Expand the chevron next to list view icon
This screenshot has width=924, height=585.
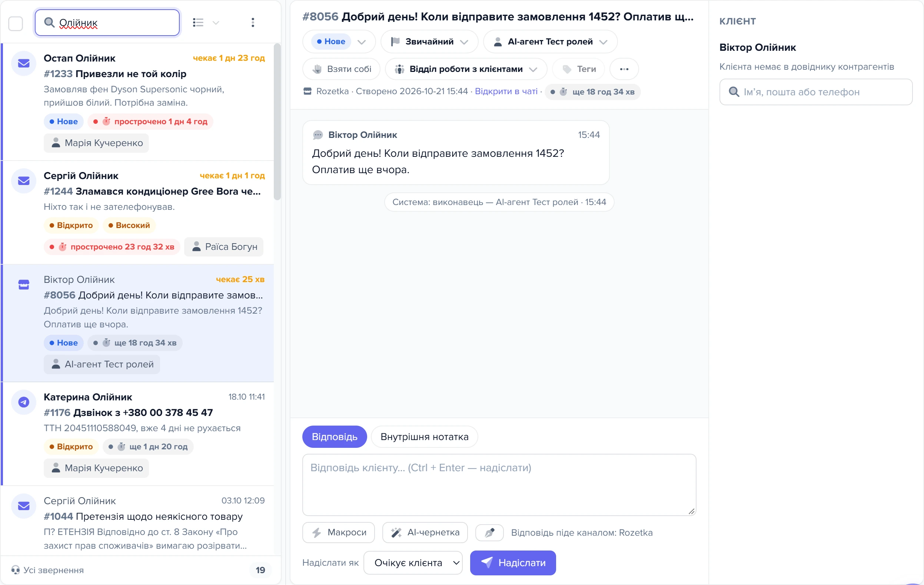[216, 23]
